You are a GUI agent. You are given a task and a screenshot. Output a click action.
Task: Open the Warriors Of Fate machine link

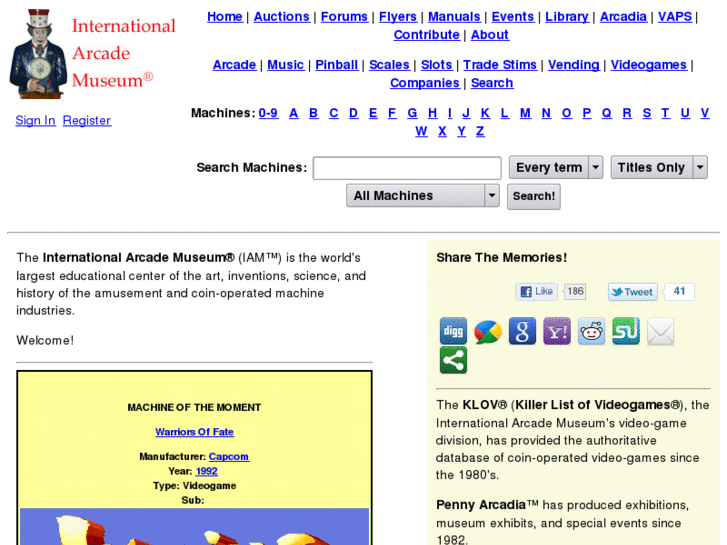194,432
